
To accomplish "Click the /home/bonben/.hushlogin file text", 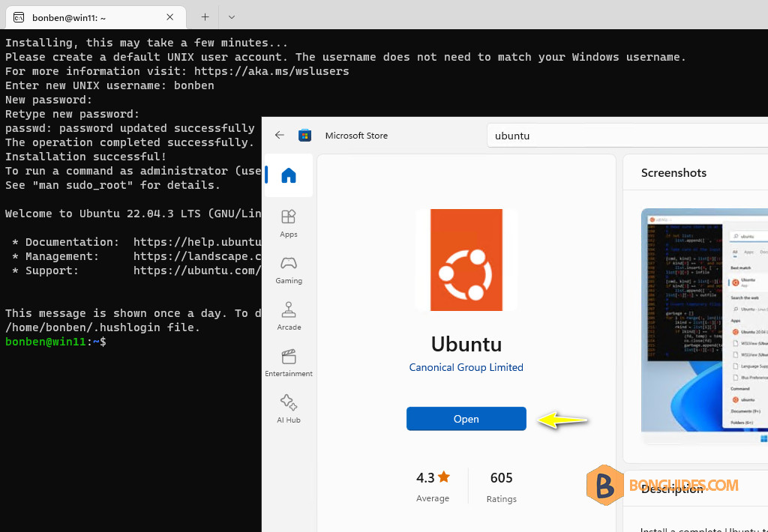I will click(x=103, y=327).
